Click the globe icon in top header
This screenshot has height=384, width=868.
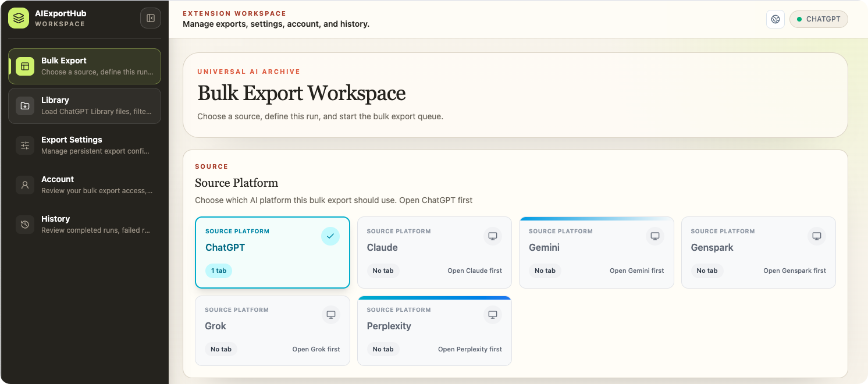click(775, 19)
